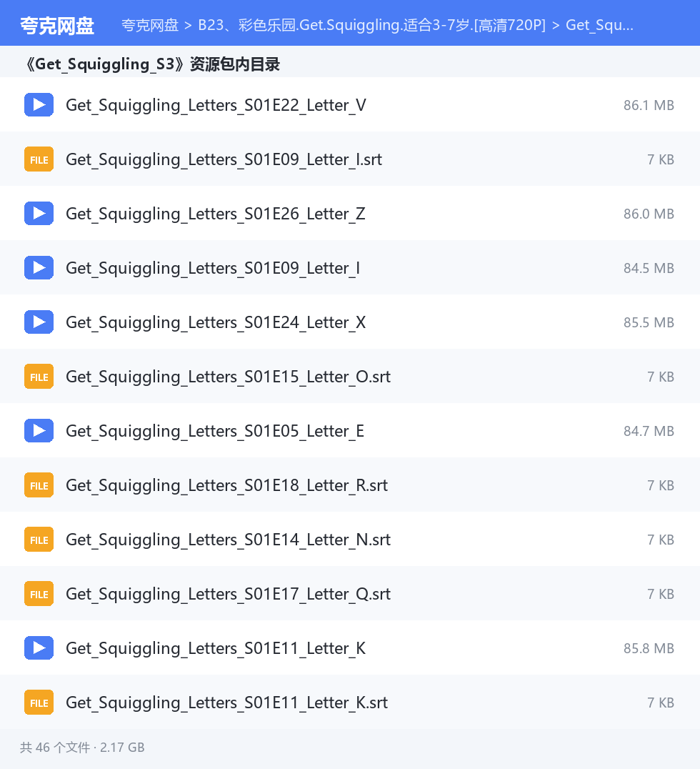Open file name Get_Squiggling_Letters_S01E05_Letter_E
This screenshot has height=769, width=700.
215,431
